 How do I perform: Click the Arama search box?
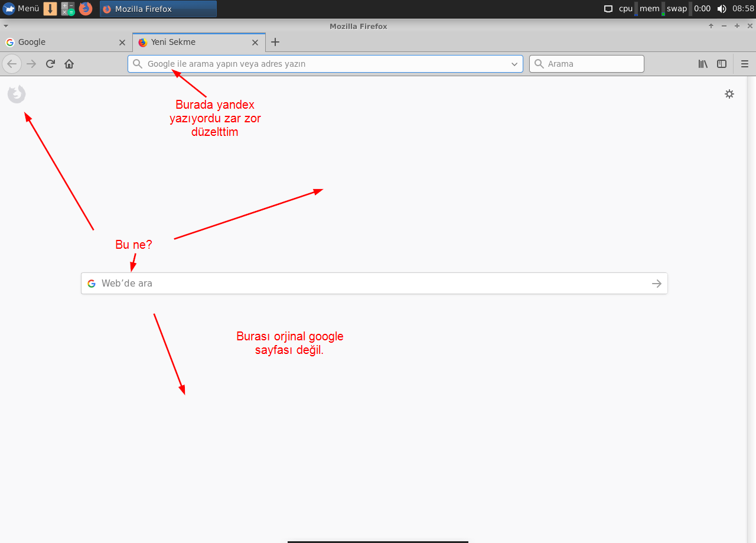click(x=586, y=64)
